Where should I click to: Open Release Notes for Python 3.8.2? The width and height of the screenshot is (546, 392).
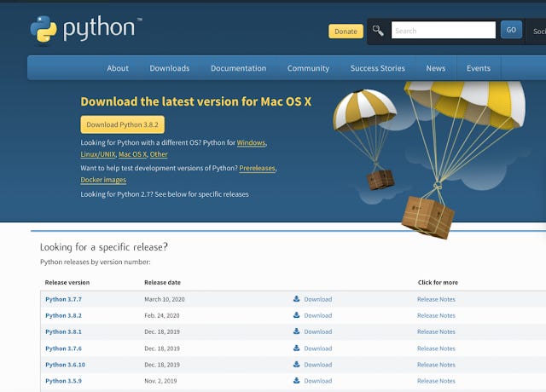point(436,315)
